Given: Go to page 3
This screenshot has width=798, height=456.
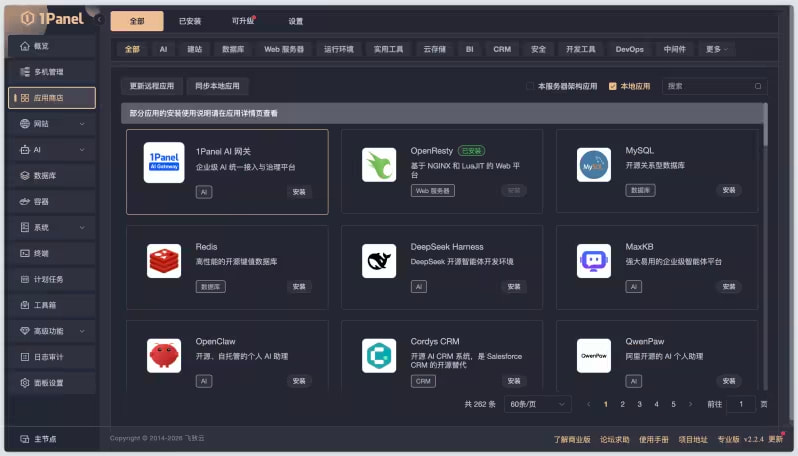Looking at the screenshot, I should [639, 404].
